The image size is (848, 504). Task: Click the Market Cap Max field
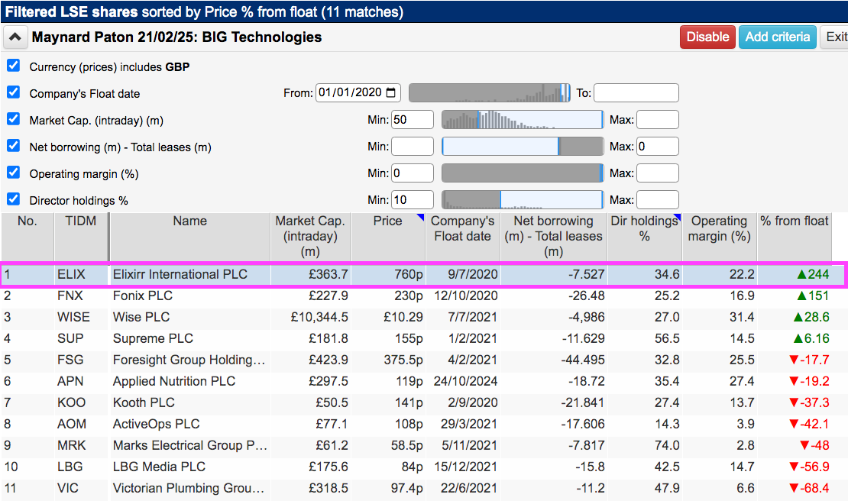click(x=658, y=120)
